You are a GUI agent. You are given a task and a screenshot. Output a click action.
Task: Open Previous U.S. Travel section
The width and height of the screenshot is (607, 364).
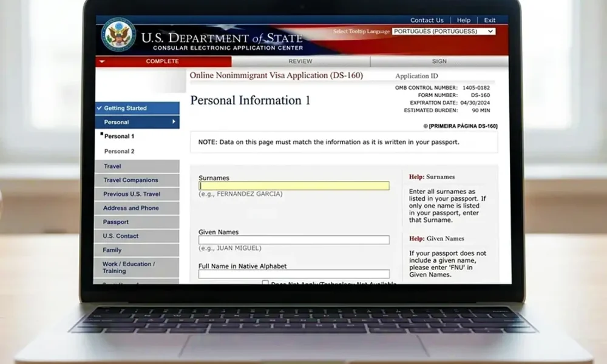point(137,194)
